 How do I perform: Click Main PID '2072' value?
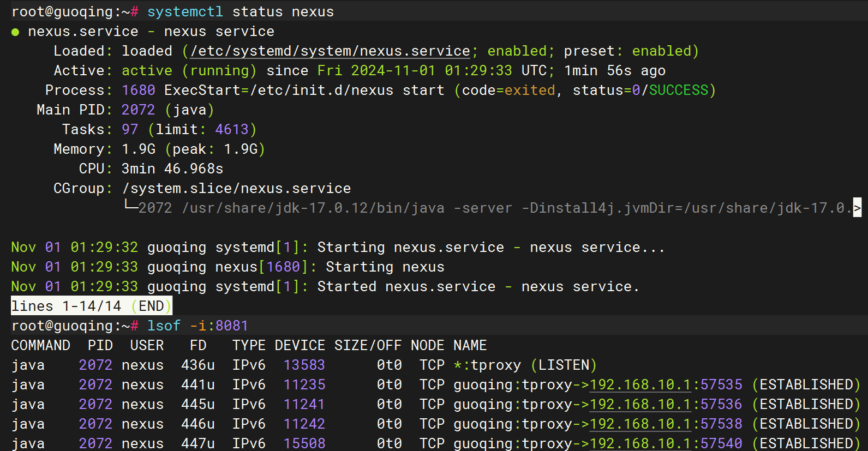click(x=139, y=110)
